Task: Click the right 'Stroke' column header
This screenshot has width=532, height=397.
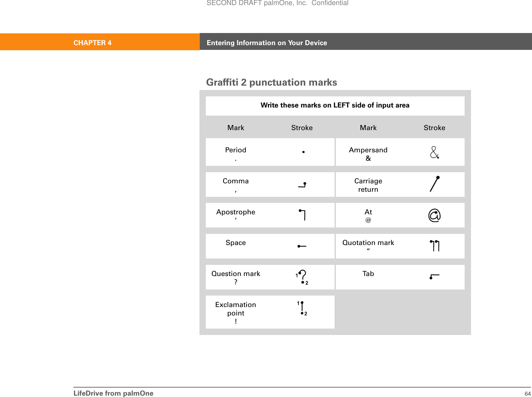Action: point(434,128)
